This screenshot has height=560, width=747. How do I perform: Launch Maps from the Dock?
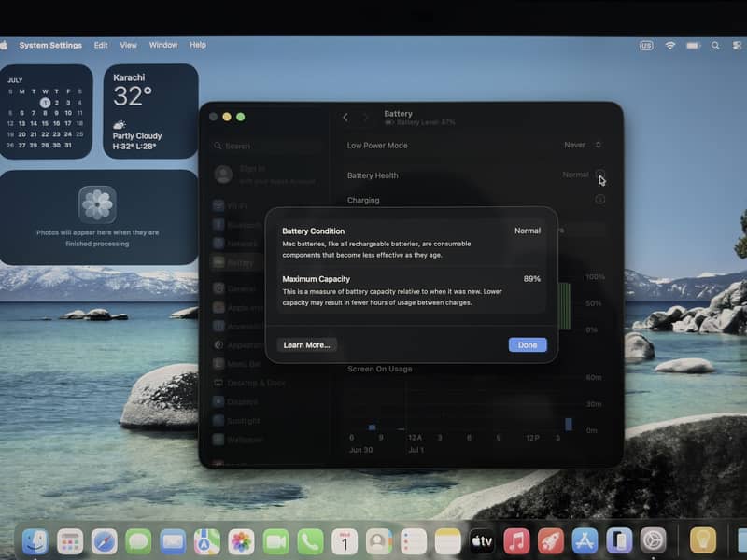point(207,541)
